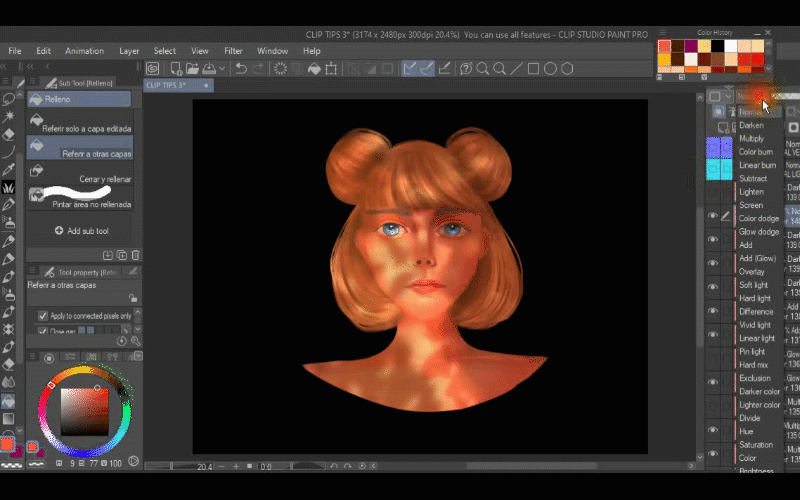Select the Eyedropper tool in toolbar

tap(9, 169)
